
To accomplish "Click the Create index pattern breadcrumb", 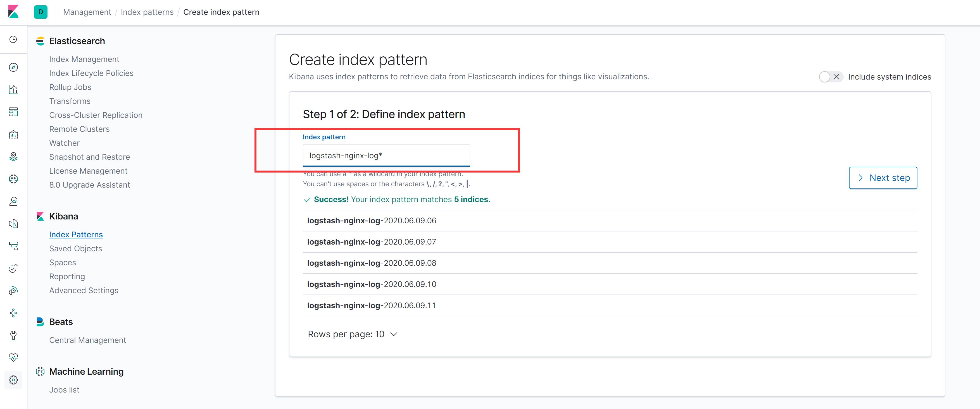I will pos(222,12).
